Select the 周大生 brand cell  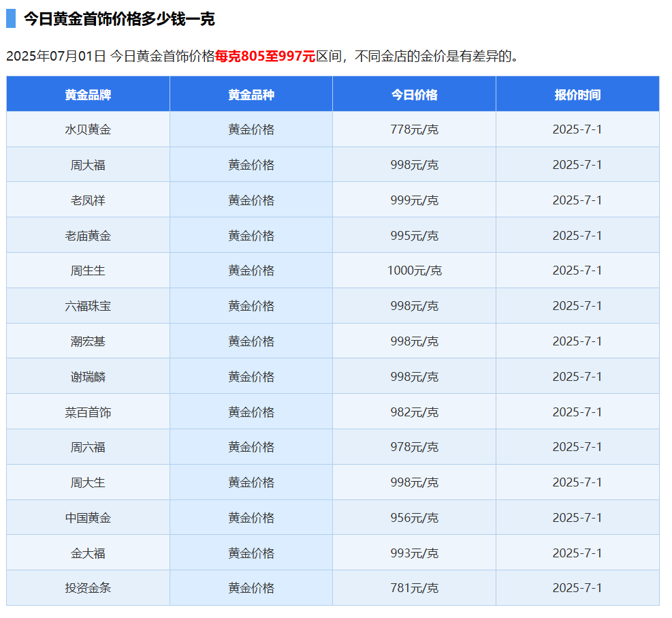[x=88, y=482]
